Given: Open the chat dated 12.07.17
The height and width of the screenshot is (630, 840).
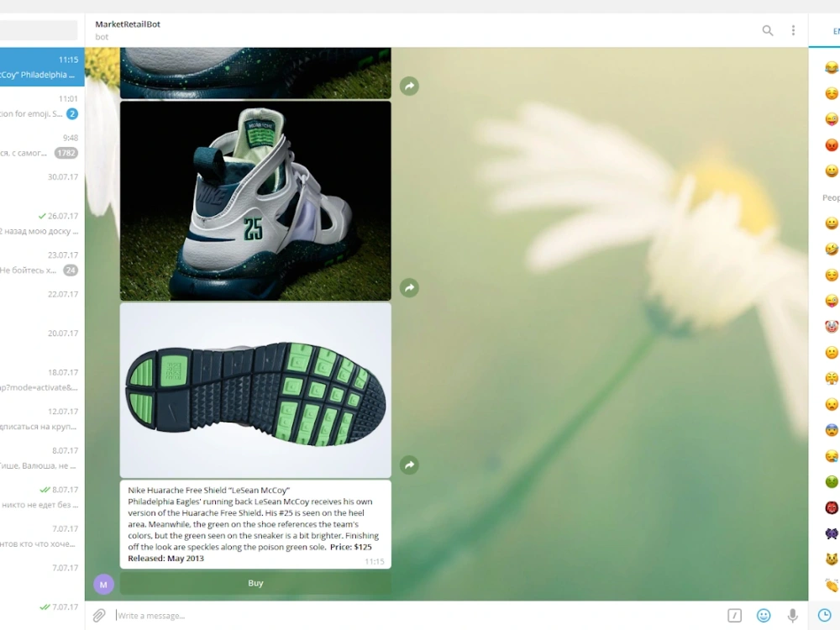Looking at the screenshot, I should click(42, 419).
